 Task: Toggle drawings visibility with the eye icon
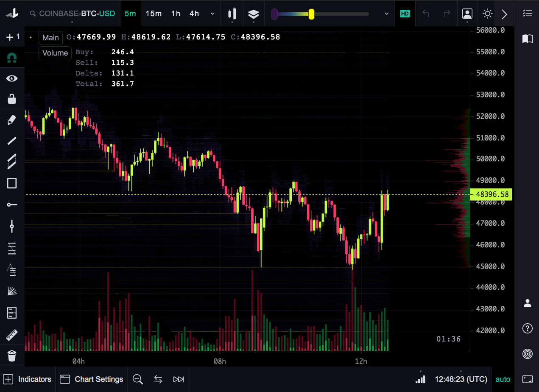coord(12,78)
